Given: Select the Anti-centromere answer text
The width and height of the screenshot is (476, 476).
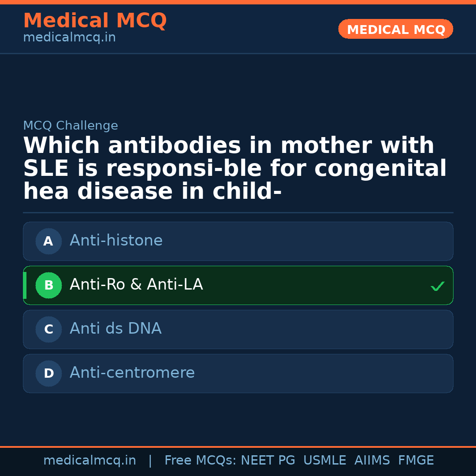Looking at the screenshot, I should (132, 373).
